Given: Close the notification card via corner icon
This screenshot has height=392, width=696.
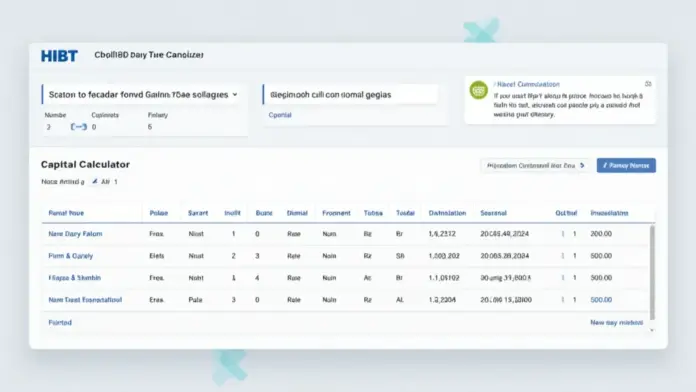Looking at the screenshot, I should coord(648,84).
